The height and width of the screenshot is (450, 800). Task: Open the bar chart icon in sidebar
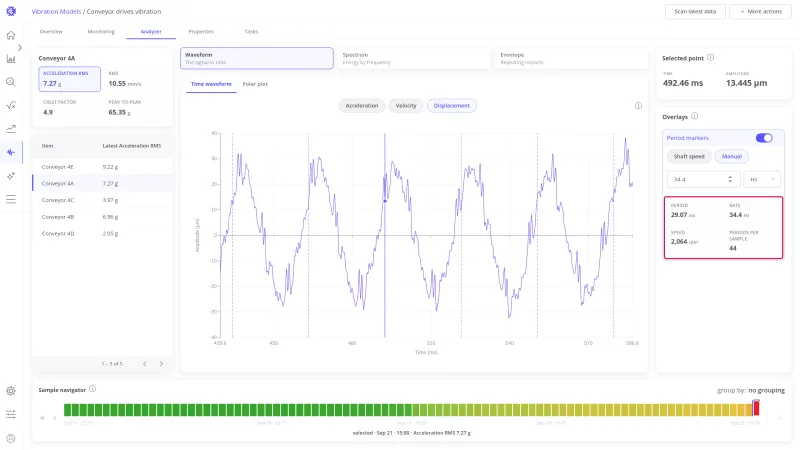pyautogui.click(x=11, y=59)
